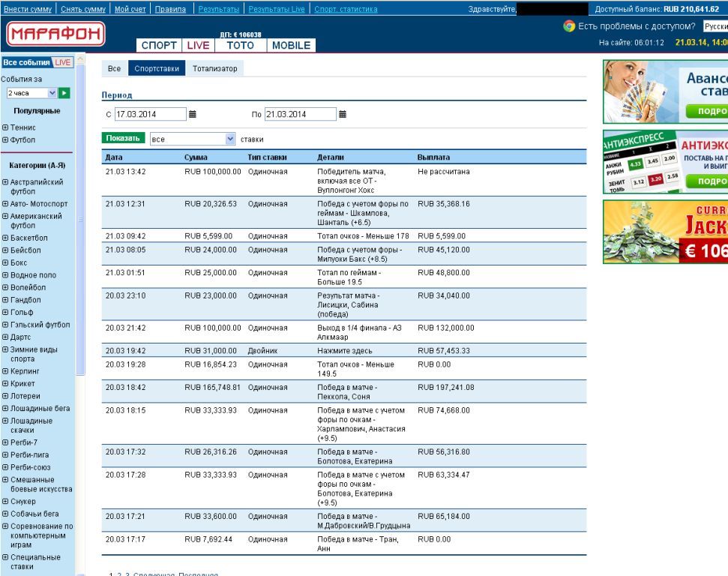Screen dimensions: 728x576
Task: Open the Дартс category
Action: (x=20, y=337)
